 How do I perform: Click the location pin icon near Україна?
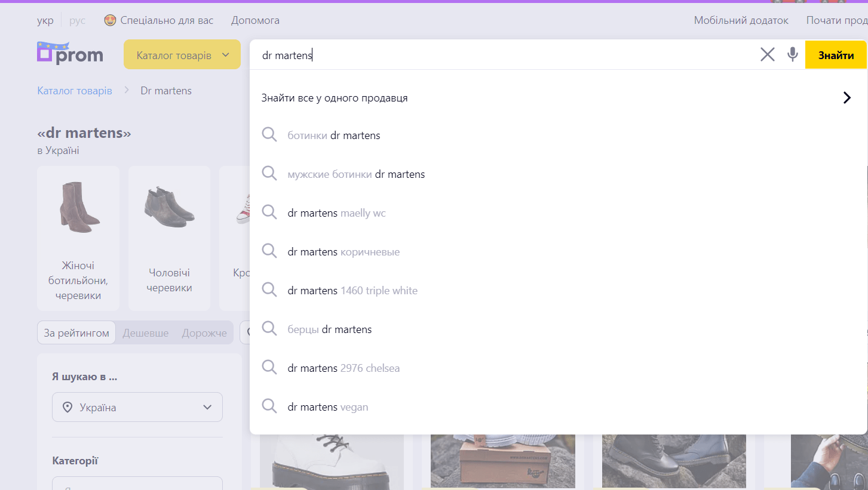(x=68, y=407)
